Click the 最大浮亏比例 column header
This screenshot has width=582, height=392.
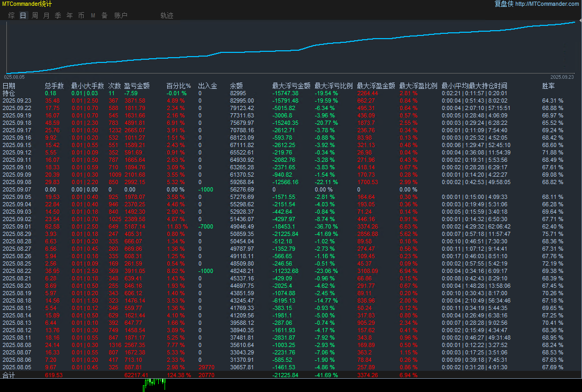(x=334, y=86)
